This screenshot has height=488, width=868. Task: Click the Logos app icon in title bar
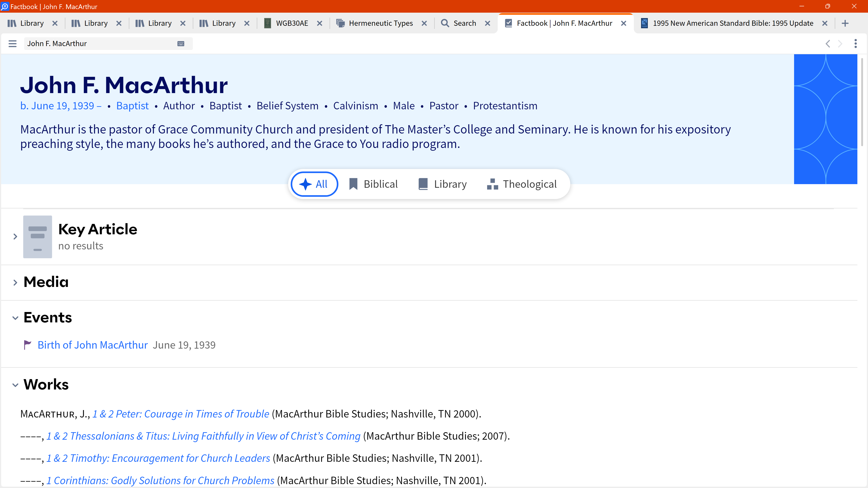tap(5, 6)
